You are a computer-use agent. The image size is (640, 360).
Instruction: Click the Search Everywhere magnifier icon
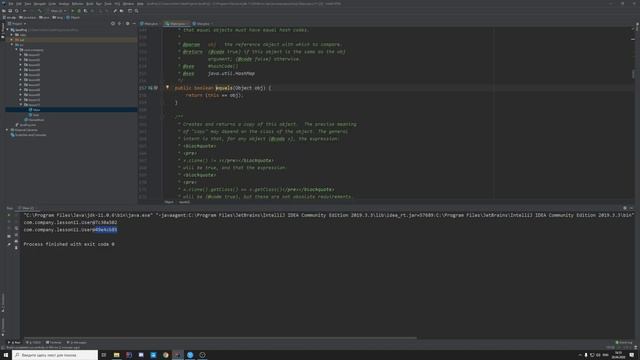pos(136,11)
